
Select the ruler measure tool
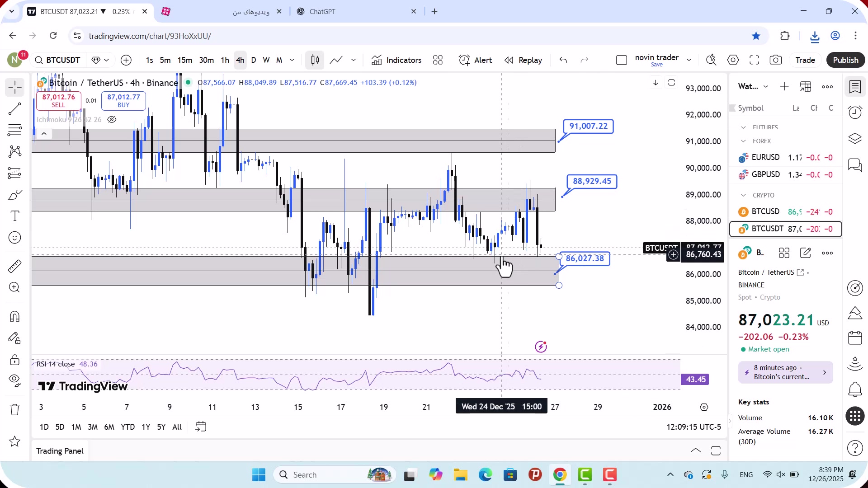click(x=15, y=266)
